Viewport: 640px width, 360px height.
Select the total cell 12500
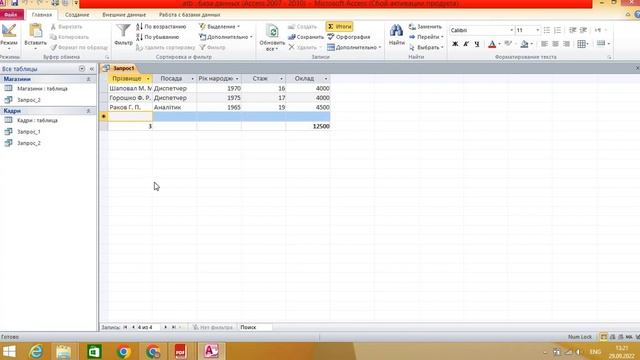tap(308, 127)
